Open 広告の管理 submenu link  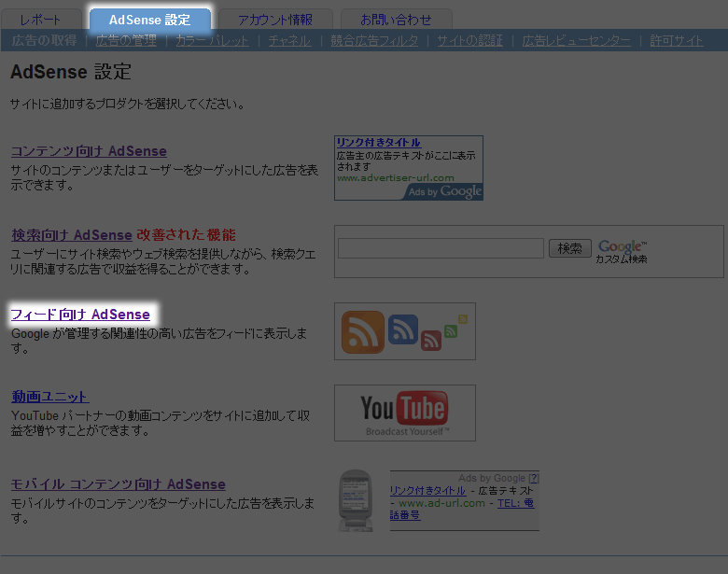126,40
